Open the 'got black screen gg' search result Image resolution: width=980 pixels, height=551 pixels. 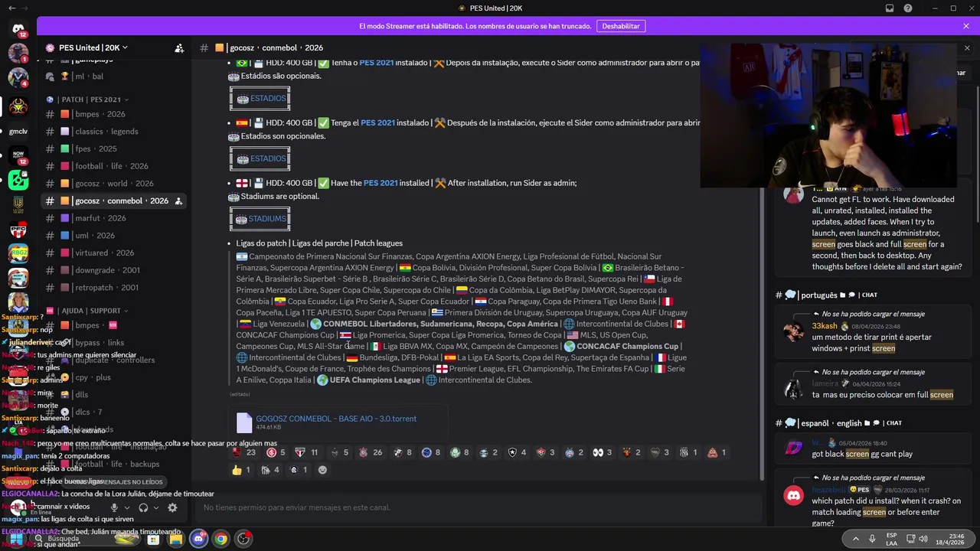point(872,448)
